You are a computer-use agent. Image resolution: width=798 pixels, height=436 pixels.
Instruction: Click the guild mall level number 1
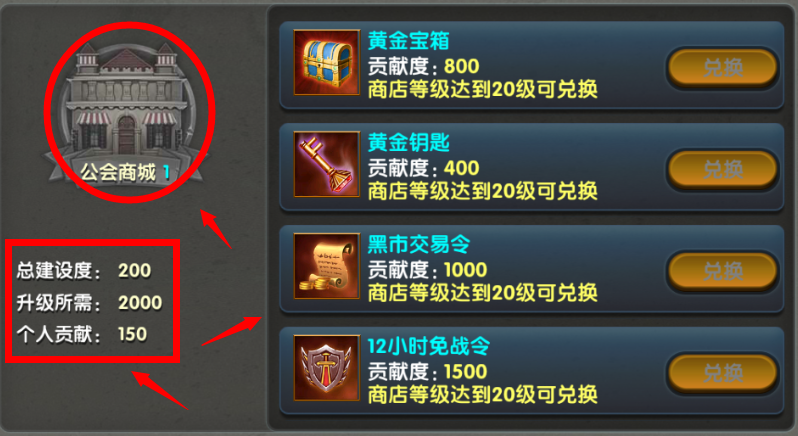coord(165,173)
